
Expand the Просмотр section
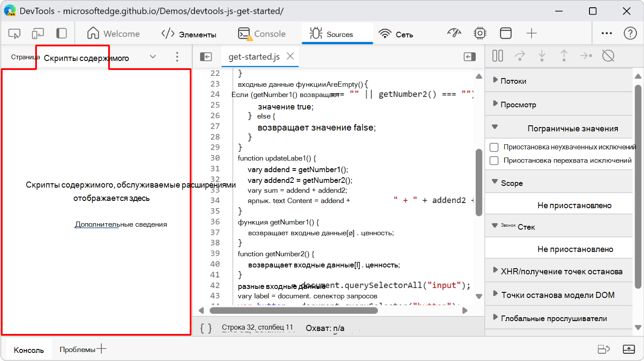click(495, 103)
